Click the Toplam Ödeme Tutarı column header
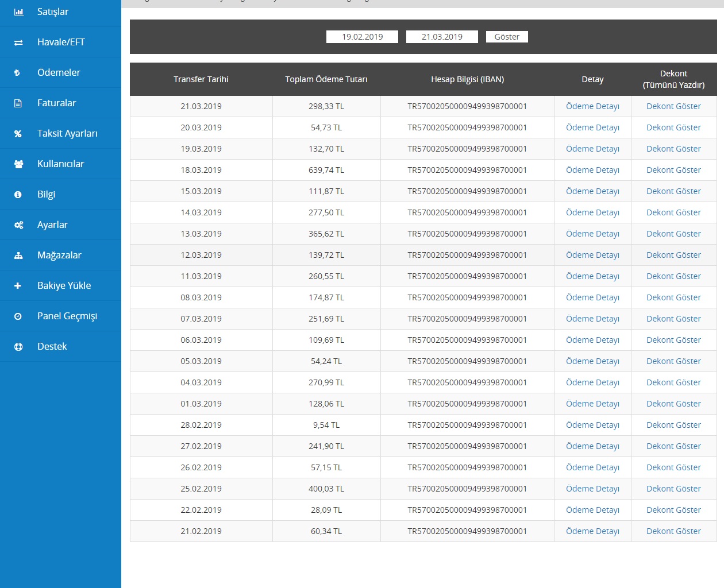 coord(326,79)
